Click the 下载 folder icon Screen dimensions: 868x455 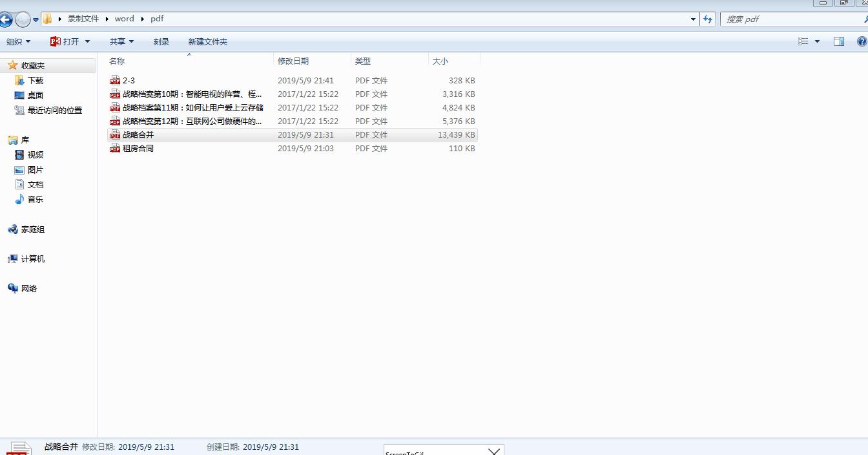pos(19,80)
